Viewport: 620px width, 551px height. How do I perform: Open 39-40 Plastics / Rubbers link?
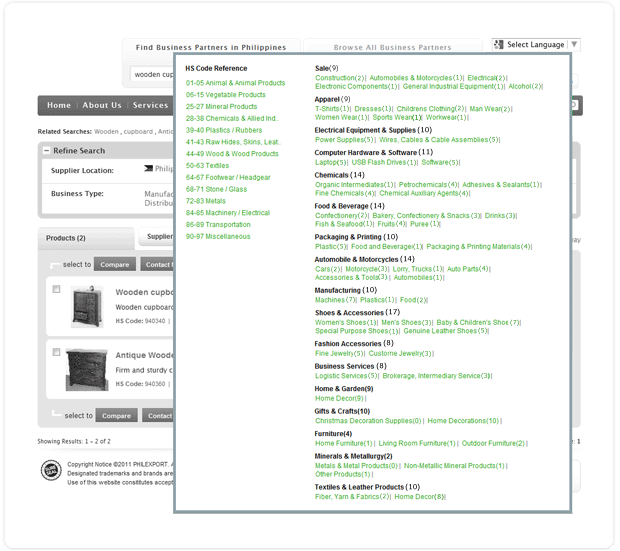coord(224,130)
